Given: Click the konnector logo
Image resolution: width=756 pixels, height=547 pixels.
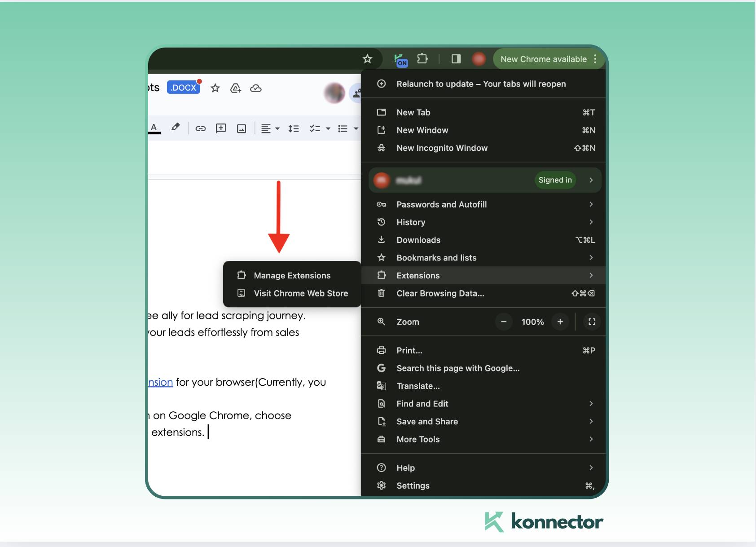Looking at the screenshot, I should pos(544,522).
